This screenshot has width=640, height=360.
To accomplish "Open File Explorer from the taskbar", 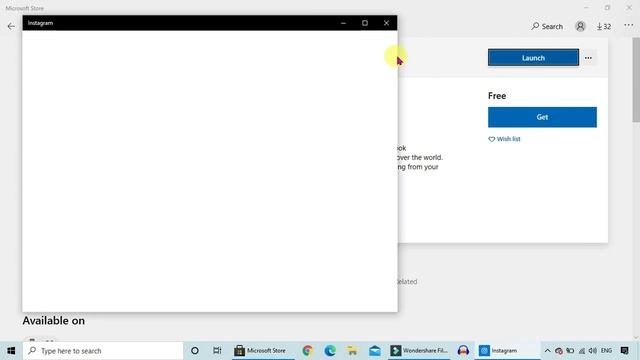I will 352,351.
